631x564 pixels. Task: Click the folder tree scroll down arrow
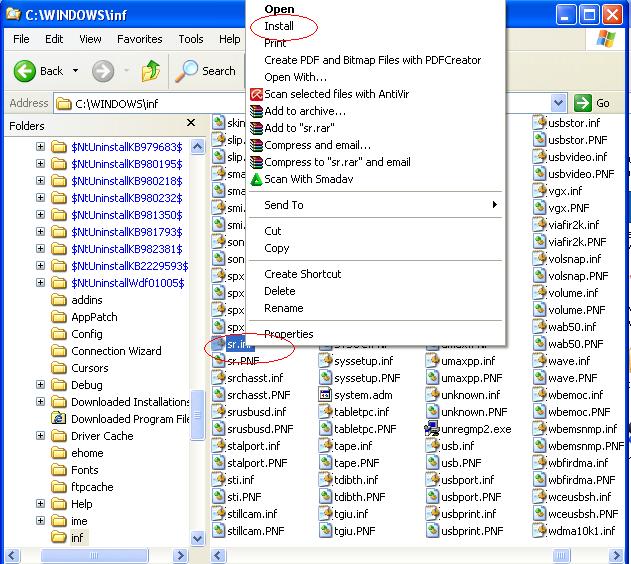pos(197,538)
